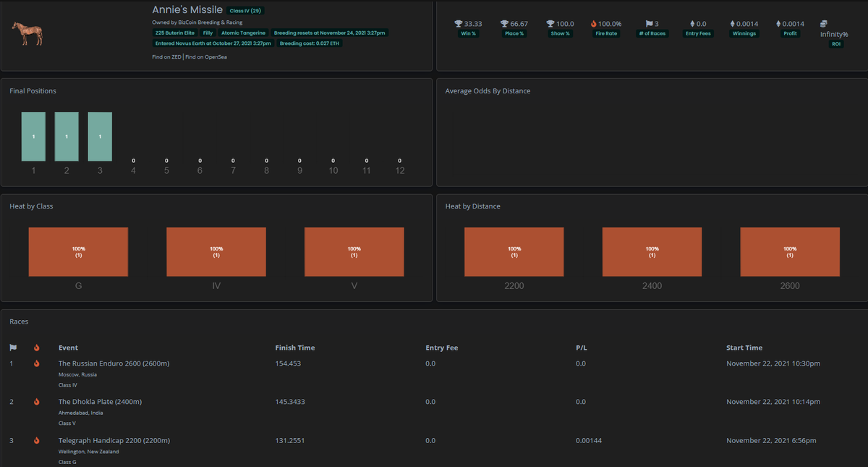Click the flame icon beside The Russian Enduro race
The width and height of the screenshot is (868, 467).
36,363
